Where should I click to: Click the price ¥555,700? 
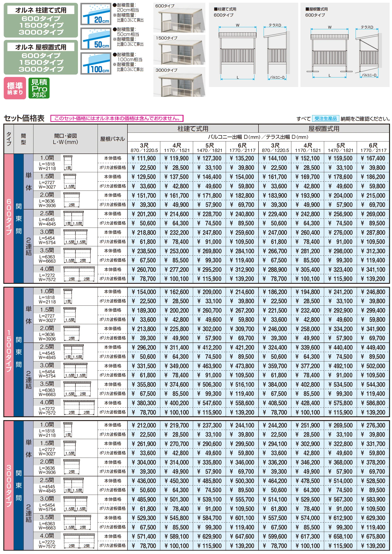tap(242, 500)
